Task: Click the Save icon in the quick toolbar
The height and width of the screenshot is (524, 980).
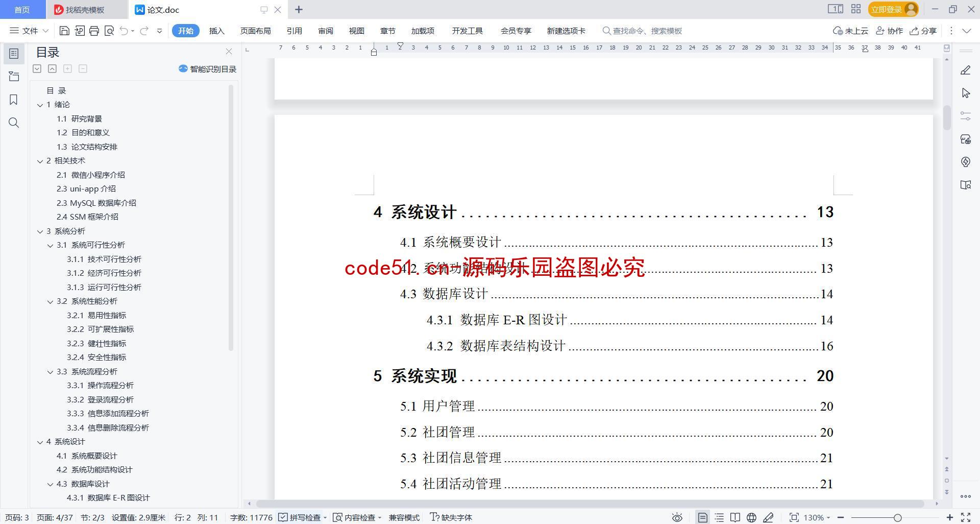Action: (x=64, y=31)
